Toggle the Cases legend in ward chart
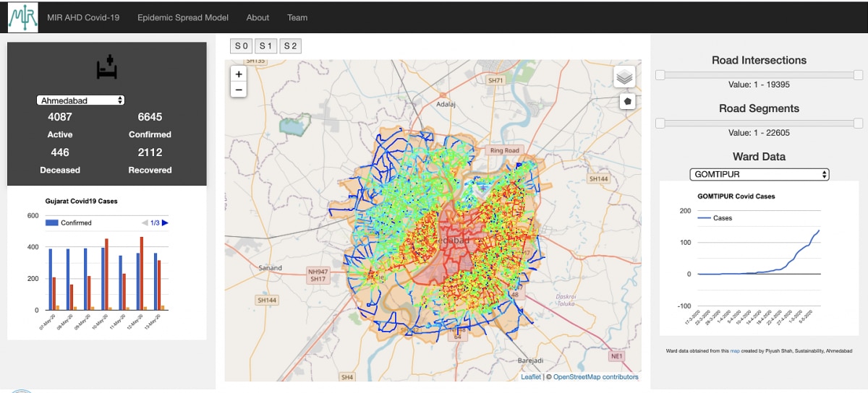Image resolution: width=868 pixels, height=393 pixels. click(715, 217)
